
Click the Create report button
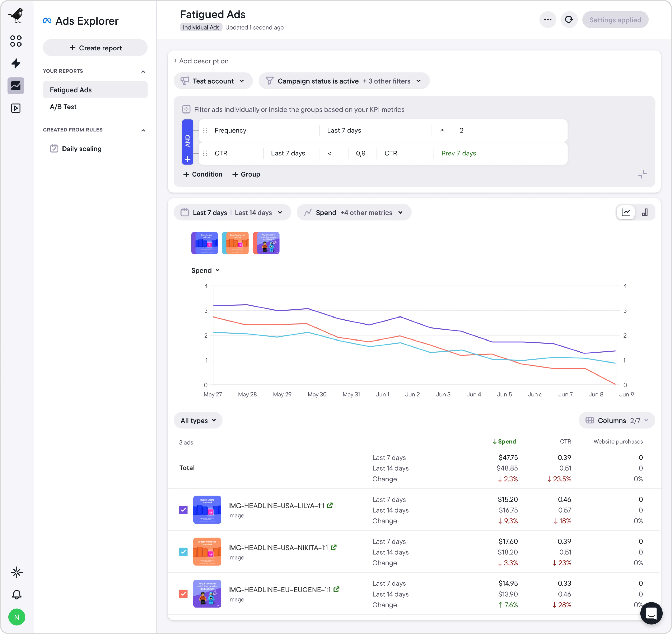[95, 48]
